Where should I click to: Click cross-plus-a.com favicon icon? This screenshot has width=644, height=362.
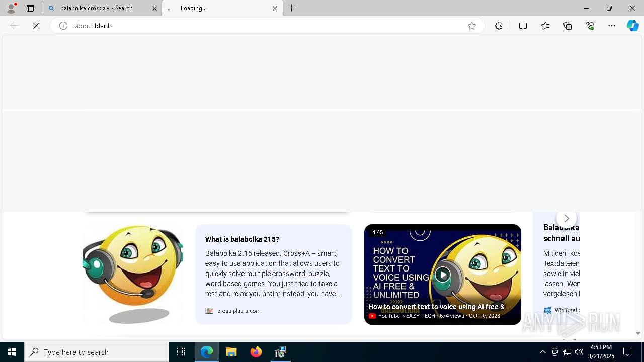point(209,311)
